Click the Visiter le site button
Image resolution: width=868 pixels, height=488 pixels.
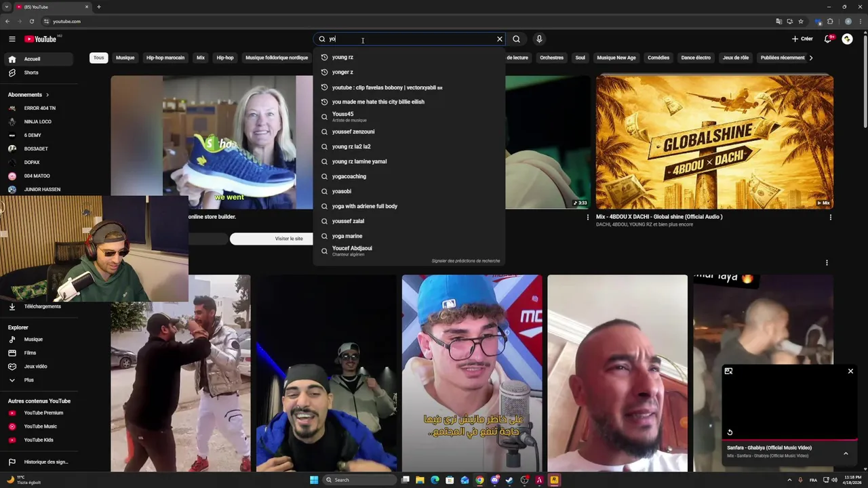coord(289,239)
